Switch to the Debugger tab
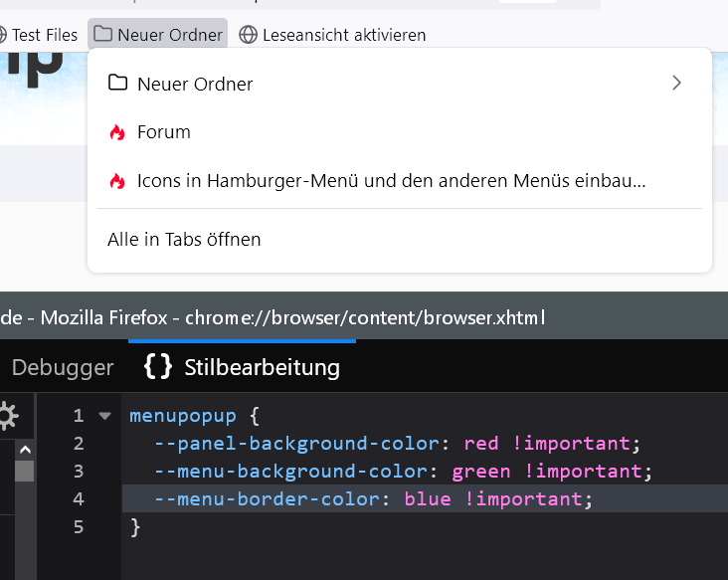This screenshot has height=580, width=728. coord(62,367)
